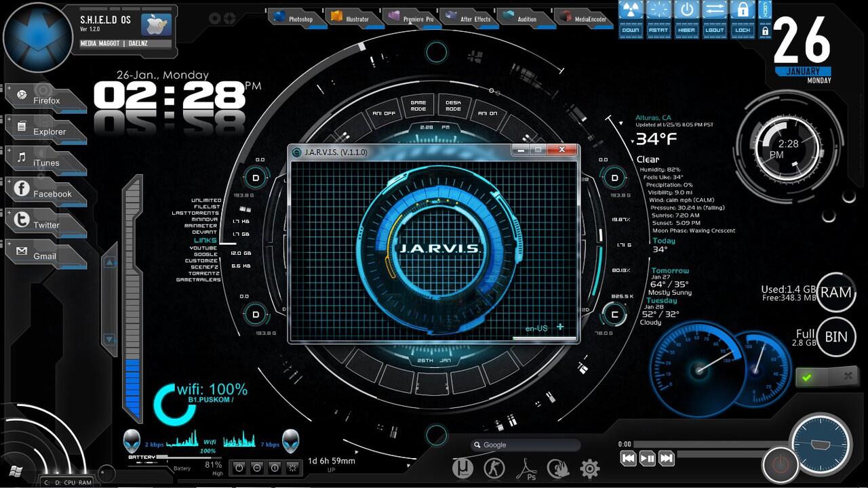
Task: Click the green checkmark toggle
Action: point(807,378)
